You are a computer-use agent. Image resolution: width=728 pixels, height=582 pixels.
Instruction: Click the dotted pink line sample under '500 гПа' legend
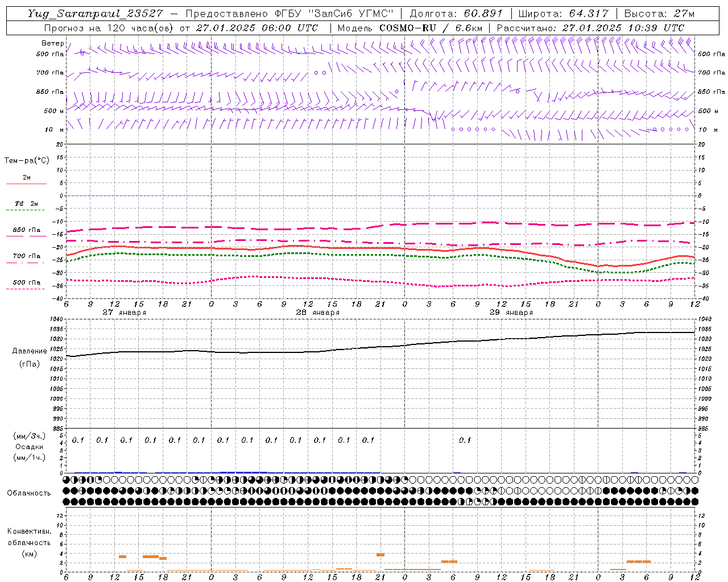26,289
